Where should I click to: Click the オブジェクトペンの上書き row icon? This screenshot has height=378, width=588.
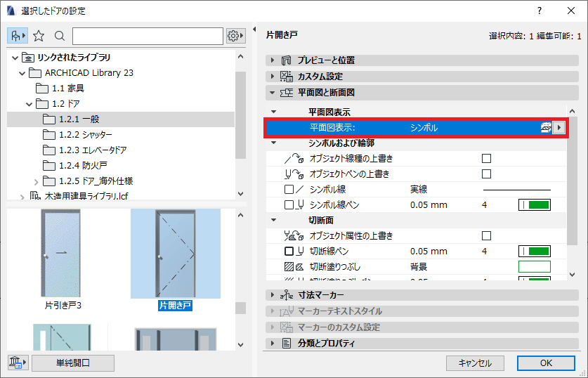point(294,174)
